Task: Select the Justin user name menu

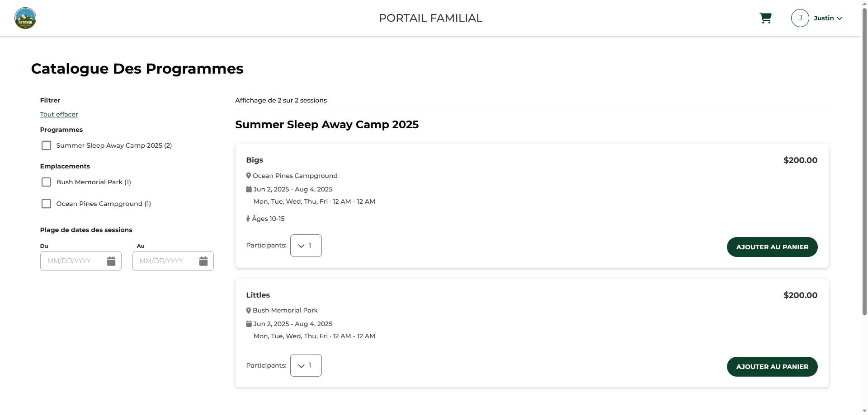Action: pyautogui.click(x=824, y=18)
